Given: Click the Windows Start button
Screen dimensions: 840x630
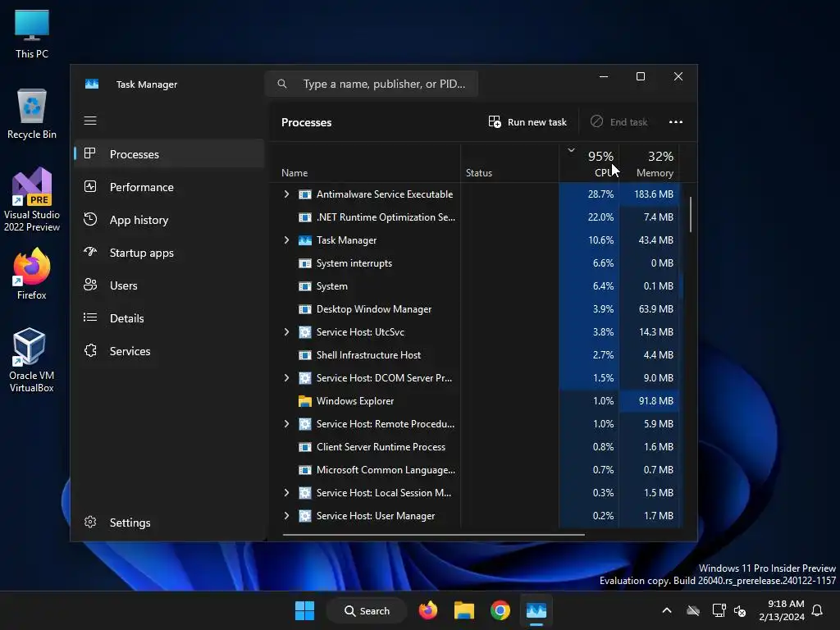Looking at the screenshot, I should click(305, 610).
